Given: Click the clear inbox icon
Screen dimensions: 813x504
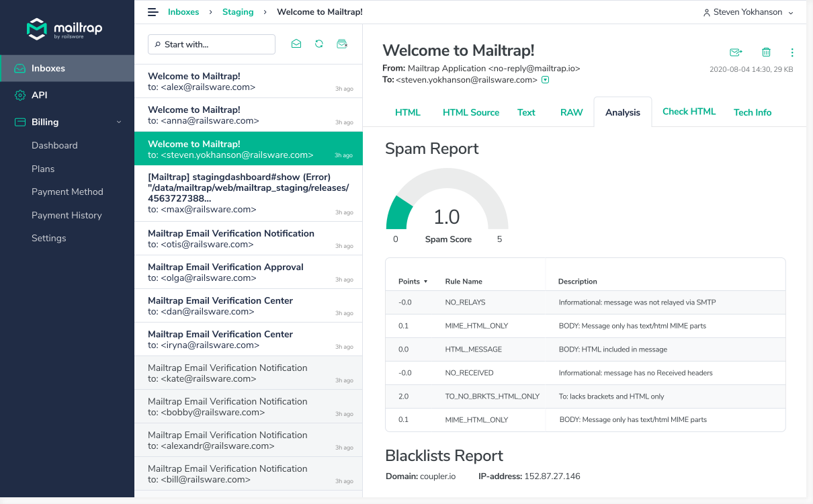Looking at the screenshot, I should click(x=342, y=44).
